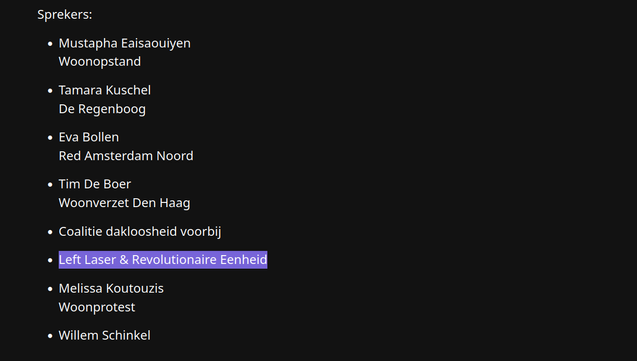Click the Woonprotest organisation text
This screenshot has height=361, width=637.
point(97,307)
